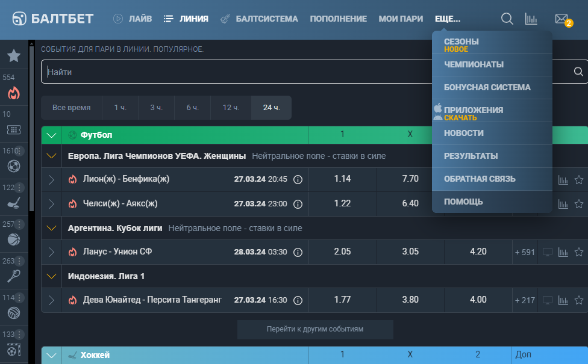
Task: Click the Балтбет logo
Action: [x=53, y=18]
